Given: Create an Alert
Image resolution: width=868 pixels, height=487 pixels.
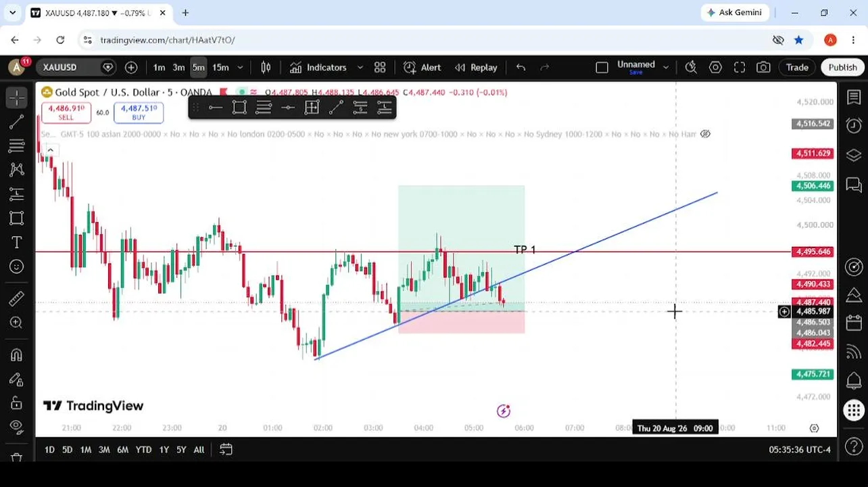Looking at the screenshot, I should [x=423, y=67].
